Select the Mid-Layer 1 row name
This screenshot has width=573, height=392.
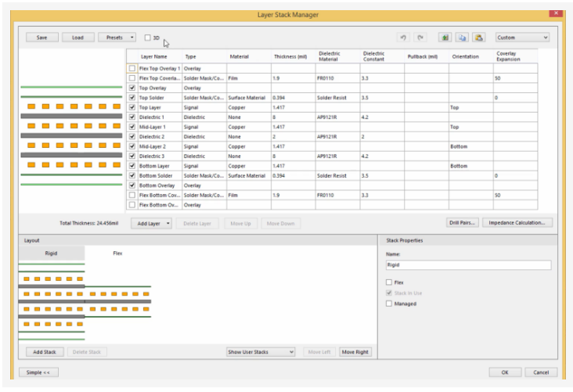pyautogui.click(x=153, y=127)
